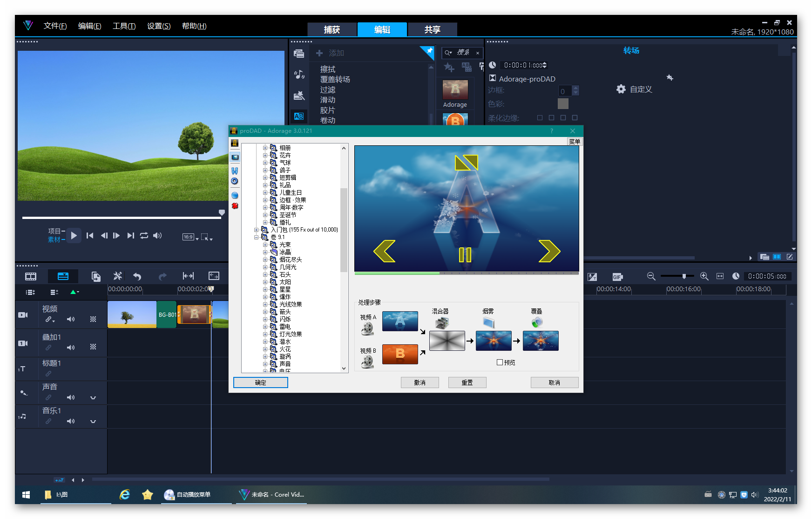Viewport: 812px width, 519px height.
Task: Zoom in the timeline magnifier icon
Action: pos(704,276)
